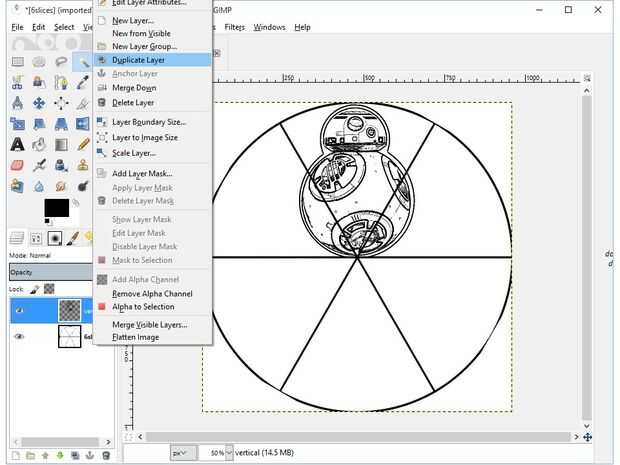620x465 pixels.
Task: Select the Crop tool
Action: (83, 104)
